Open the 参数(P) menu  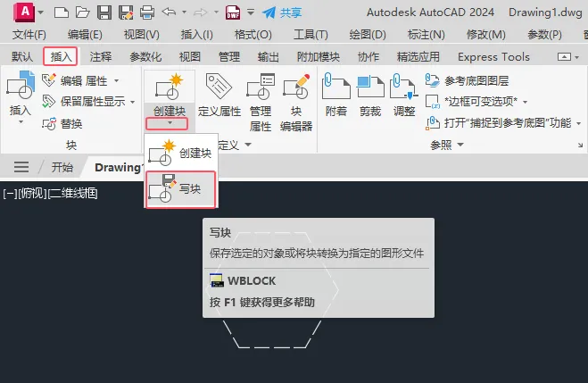click(x=544, y=35)
